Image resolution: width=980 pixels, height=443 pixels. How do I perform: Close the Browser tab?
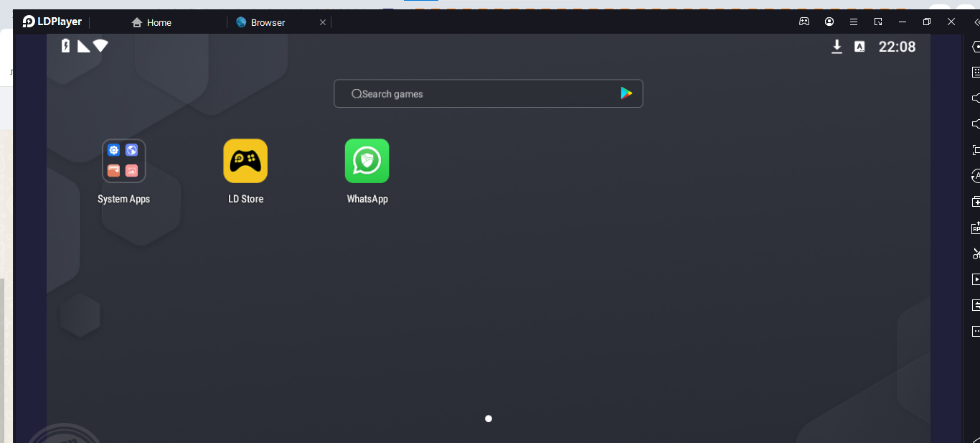(x=323, y=22)
